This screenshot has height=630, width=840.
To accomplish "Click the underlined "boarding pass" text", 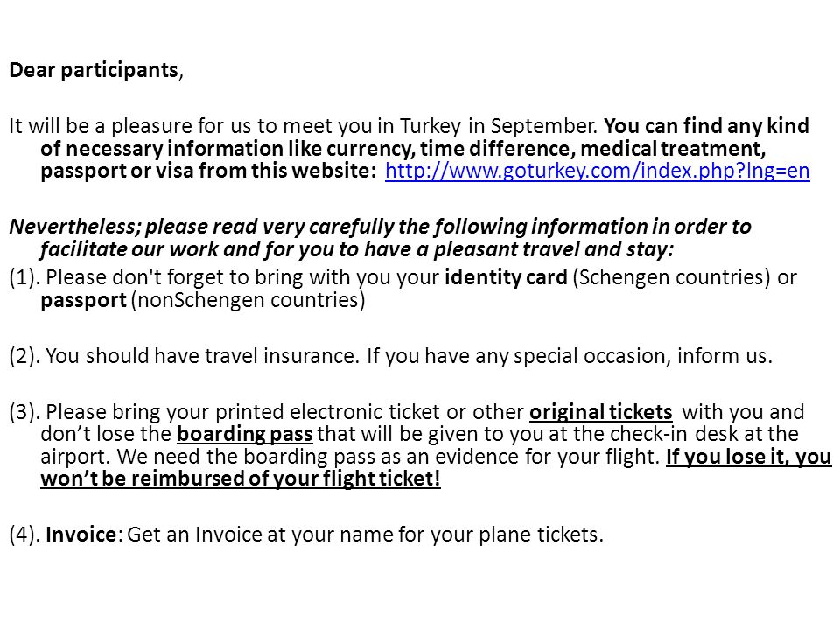I will pos(245,434).
